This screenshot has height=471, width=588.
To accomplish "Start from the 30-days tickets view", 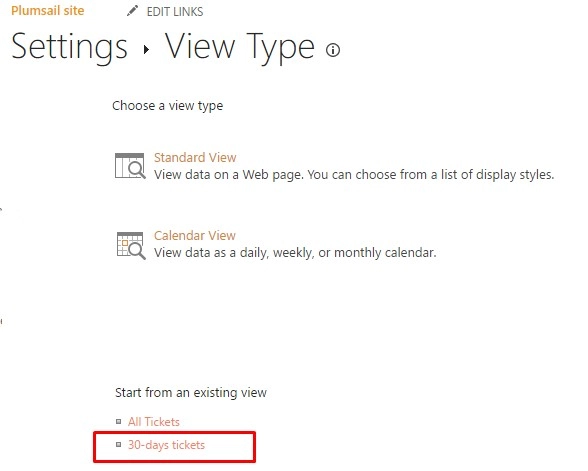I will point(166,445).
